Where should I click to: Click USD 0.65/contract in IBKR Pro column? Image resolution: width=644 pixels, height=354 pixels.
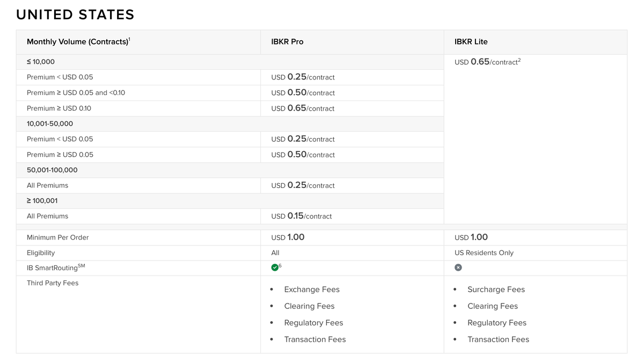click(303, 108)
